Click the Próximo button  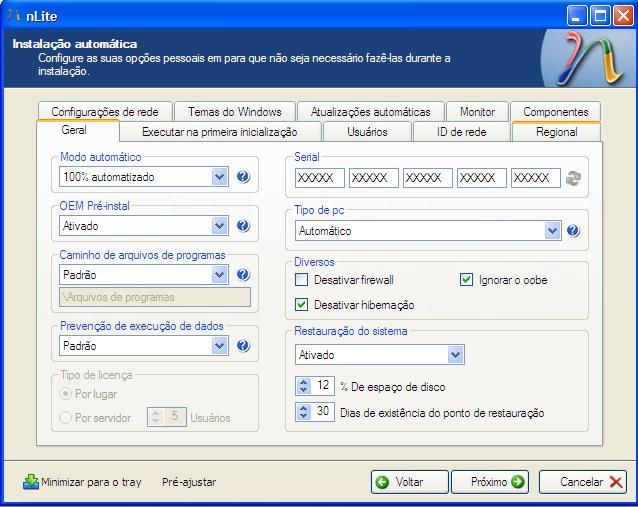(x=490, y=482)
